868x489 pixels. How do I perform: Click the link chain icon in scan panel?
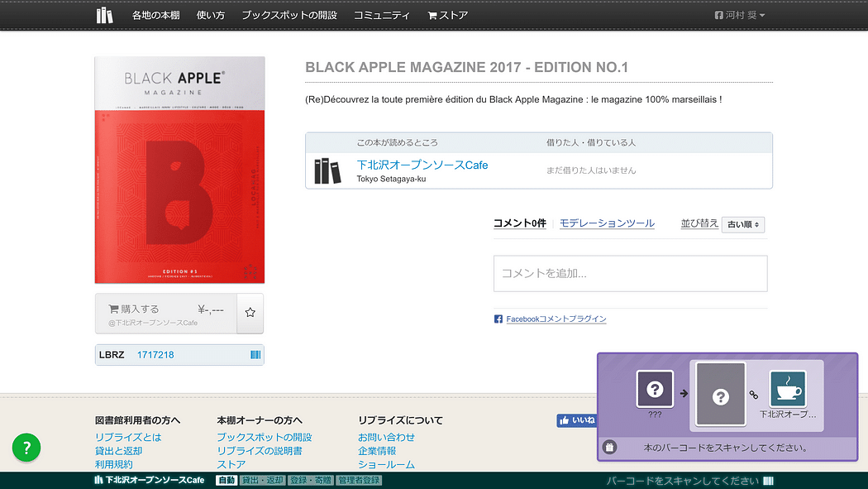click(x=753, y=395)
